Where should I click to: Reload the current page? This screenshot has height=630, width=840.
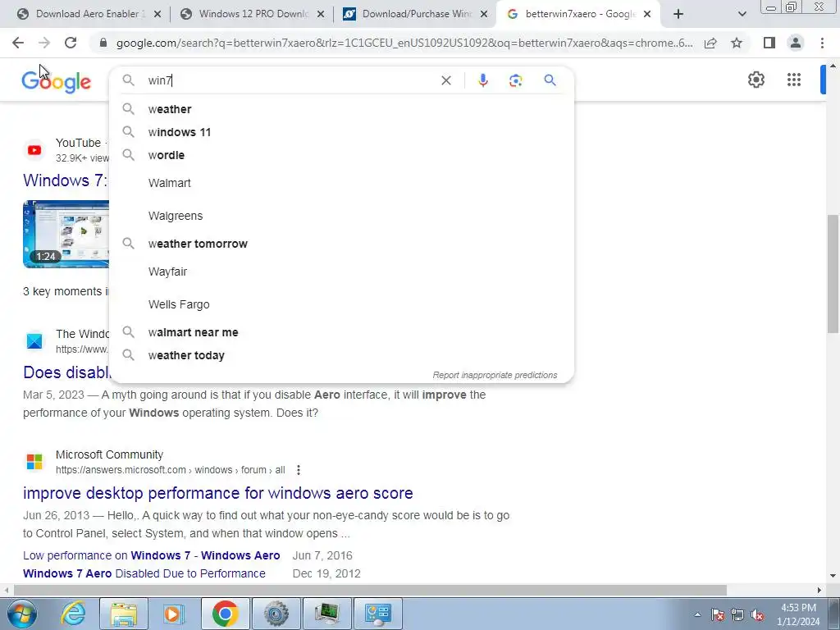[71, 43]
